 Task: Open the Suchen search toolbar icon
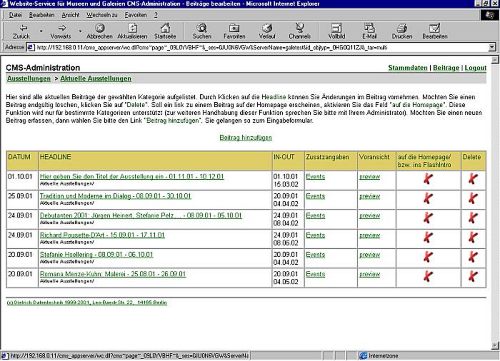[202, 28]
